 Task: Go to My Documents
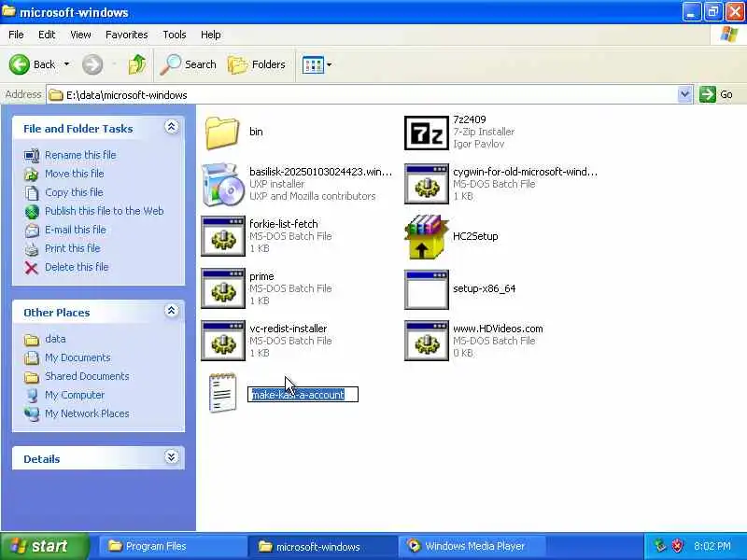[x=78, y=357]
